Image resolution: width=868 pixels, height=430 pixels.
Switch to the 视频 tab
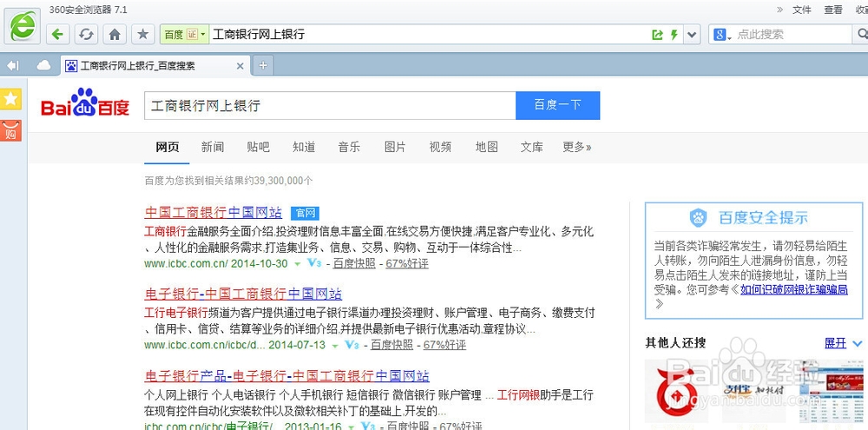click(440, 147)
